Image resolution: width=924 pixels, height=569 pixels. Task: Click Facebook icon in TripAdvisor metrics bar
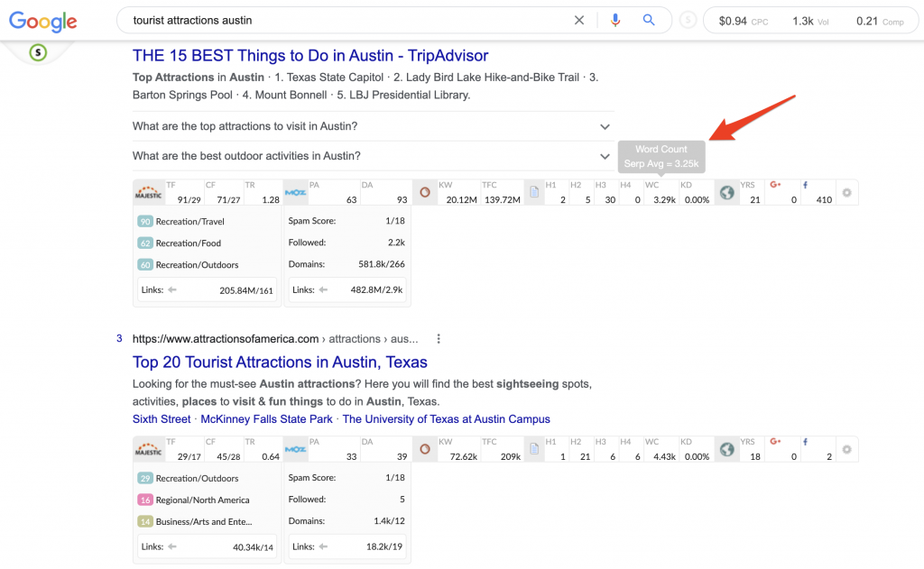tap(806, 185)
